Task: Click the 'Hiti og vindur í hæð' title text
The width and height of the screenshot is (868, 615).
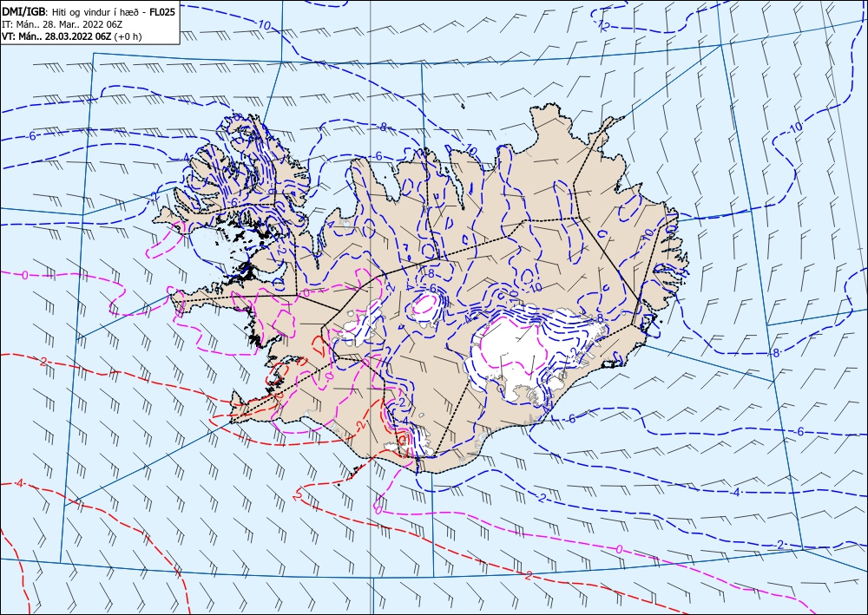Action: pos(95,11)
